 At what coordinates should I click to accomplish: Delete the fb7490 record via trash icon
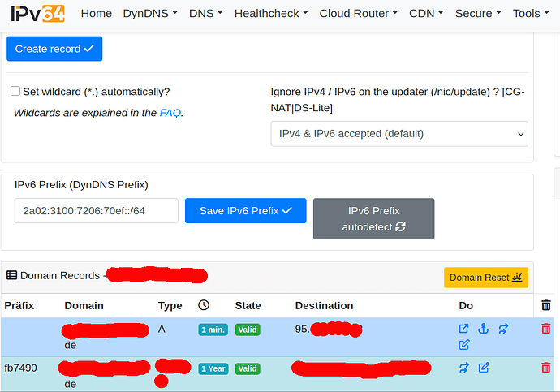(545, 368)
